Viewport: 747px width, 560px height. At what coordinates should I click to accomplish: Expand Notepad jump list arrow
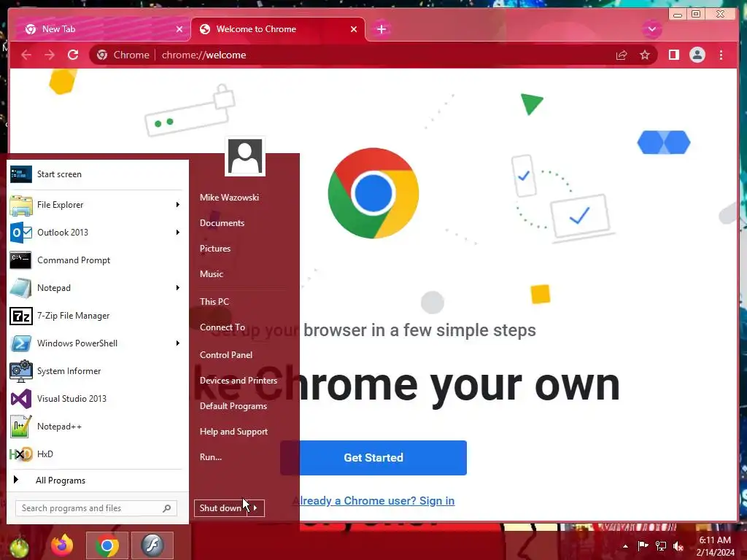(178, 287)
